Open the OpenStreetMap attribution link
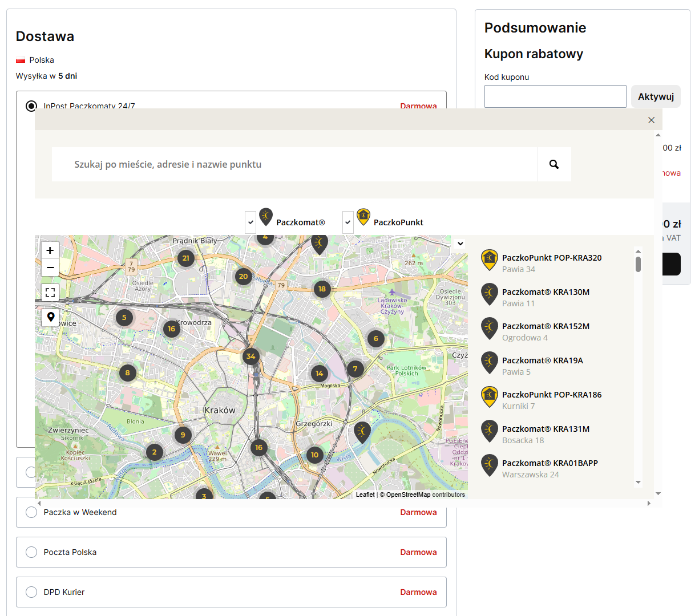Viewport: 699px width, 616px height. 408,495
